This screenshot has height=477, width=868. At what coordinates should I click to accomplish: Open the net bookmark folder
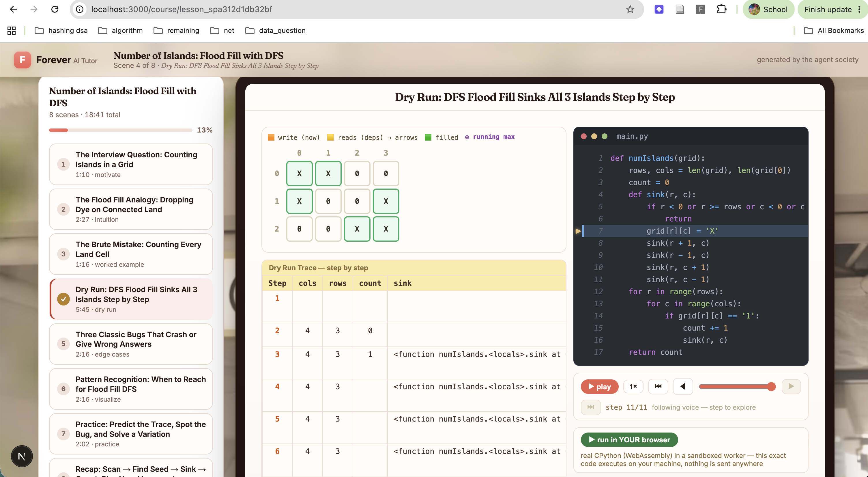pos(222,30)
